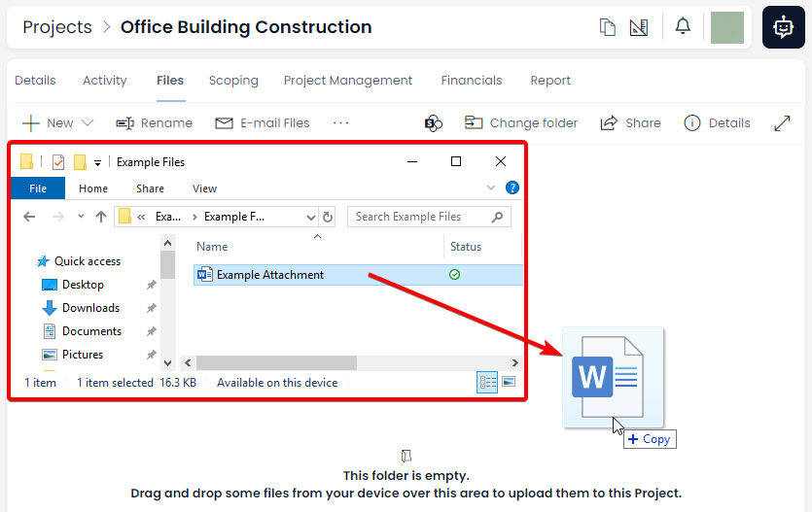The image size is (812, 512).
Task: Refresh the Explorer address bar location
Action: 328,217
